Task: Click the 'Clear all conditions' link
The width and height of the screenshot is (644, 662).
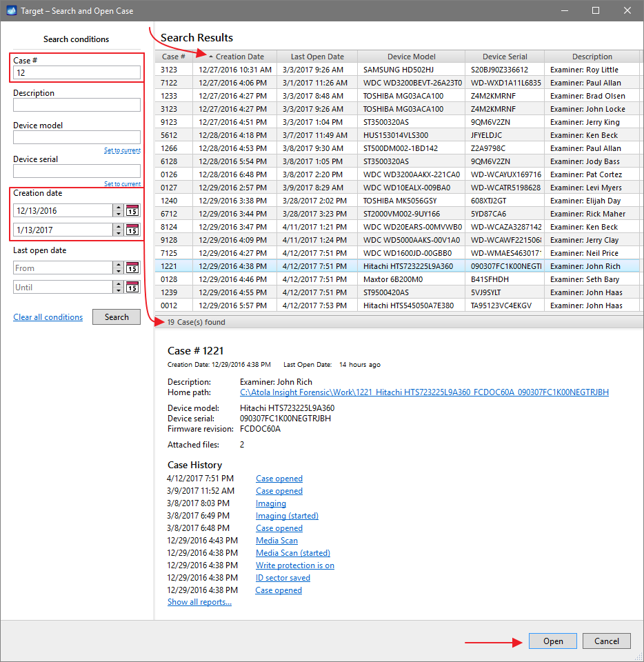Action: click(x=48, y=317)
